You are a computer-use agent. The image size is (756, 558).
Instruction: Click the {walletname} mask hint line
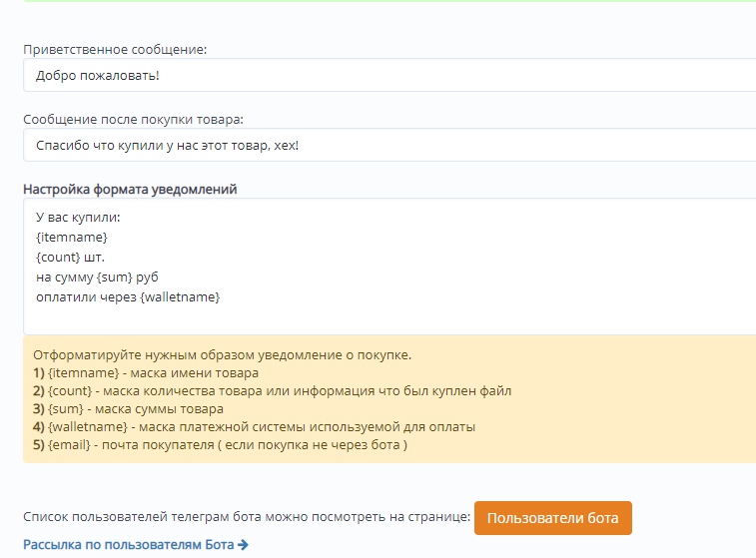pyautogui.click(x=254, y=427)
